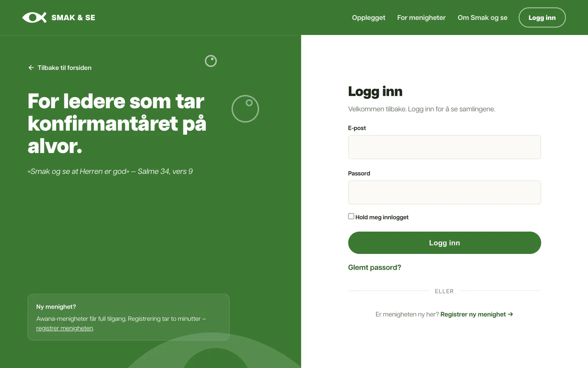Open the Opplegget menu item
The height and width of the screenshot is (368, 588).
point(369,18)
